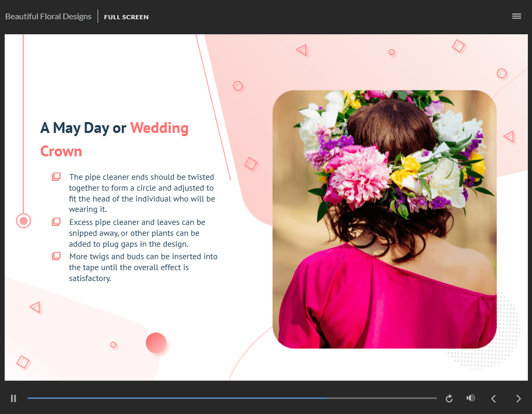Select the flower crown photo
532x414 pixels.
[x=384, y=219]
